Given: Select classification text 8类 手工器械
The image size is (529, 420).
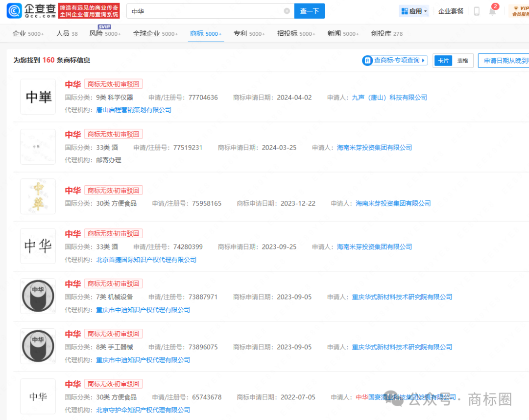Looking at the screenshot, I should [114, 347].
